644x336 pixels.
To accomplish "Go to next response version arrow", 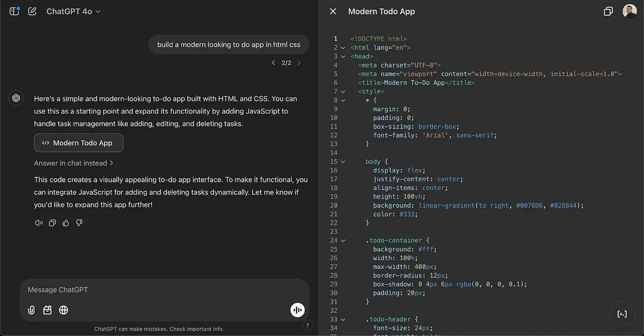I will [299, 63].
